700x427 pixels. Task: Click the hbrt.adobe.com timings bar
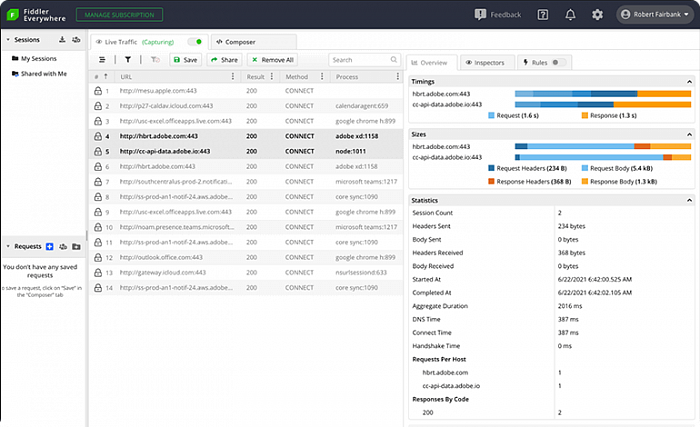[603, 94]
